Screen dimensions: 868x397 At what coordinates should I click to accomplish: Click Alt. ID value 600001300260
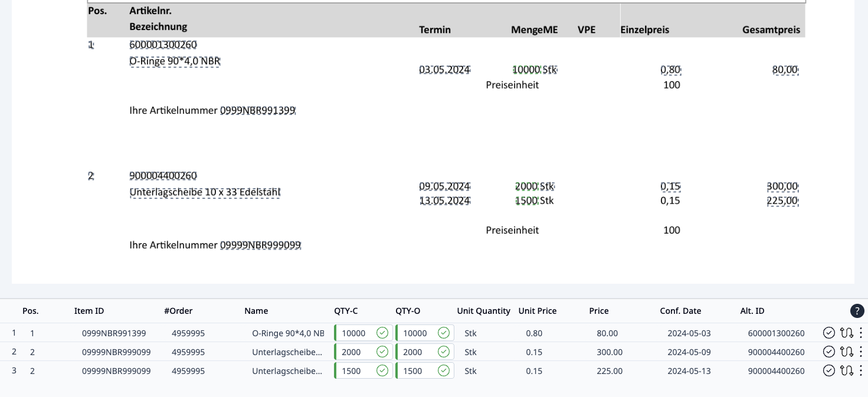[x=776, y=333]
